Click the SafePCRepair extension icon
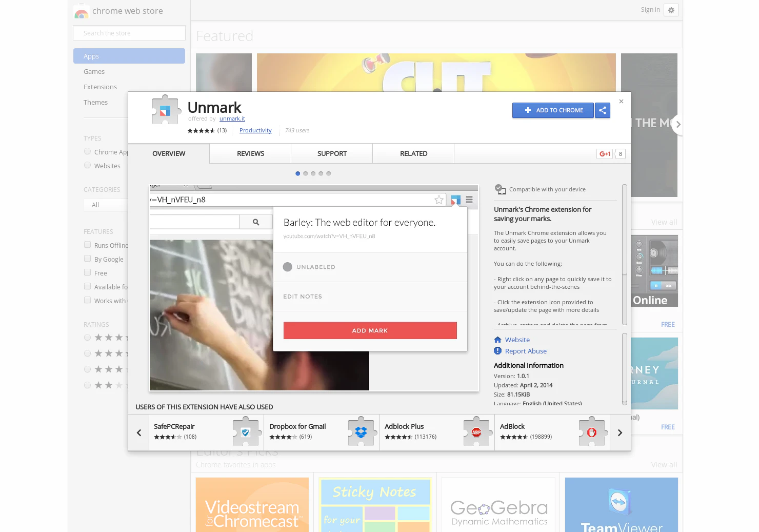Screen dimensions: 759x532 246,432
